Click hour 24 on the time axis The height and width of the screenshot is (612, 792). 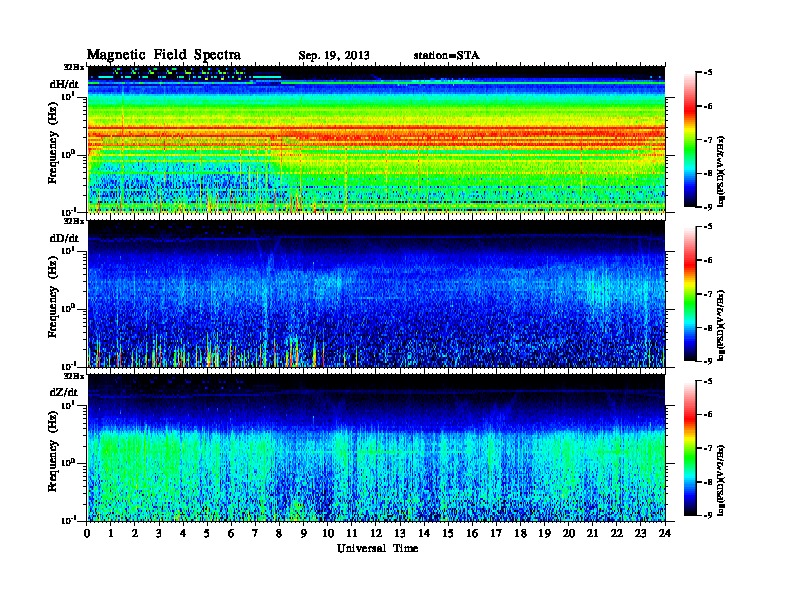coord(665,534)
